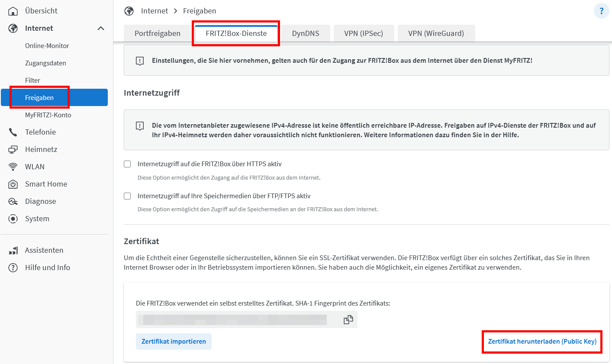Click Internet in the breadcrumb

pos(155,11)
